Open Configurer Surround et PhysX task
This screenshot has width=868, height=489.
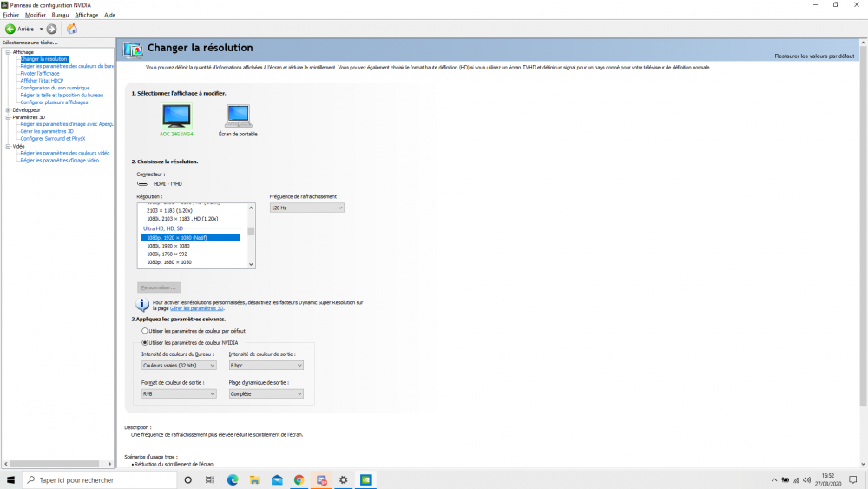click(53, 138)
